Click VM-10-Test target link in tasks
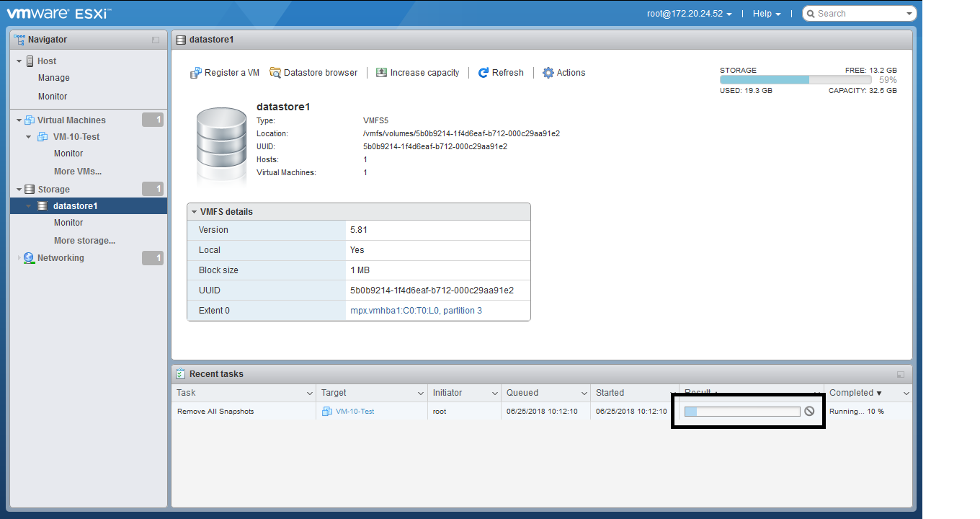Image resolution: width=980 pixels, height=519 pixels. click(355, 412)
